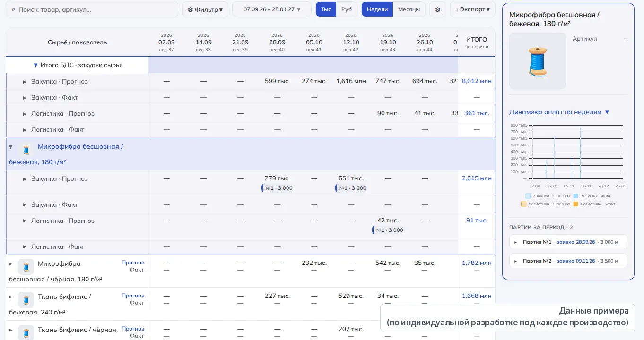
Task: Click thread spool icon of Микрофибра чёрная row
Action: coord(26,267)
